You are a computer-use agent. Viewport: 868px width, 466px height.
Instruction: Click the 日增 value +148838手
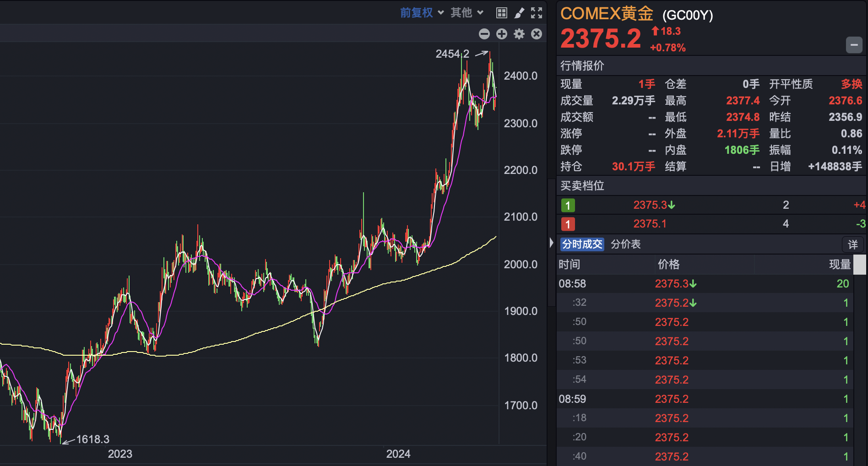point(835,167)
